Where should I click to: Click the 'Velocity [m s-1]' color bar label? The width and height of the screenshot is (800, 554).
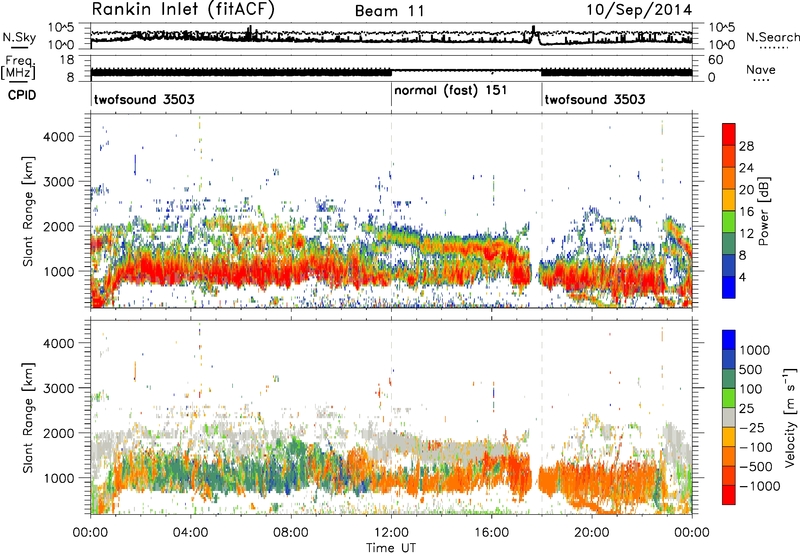tap(790, 417)
